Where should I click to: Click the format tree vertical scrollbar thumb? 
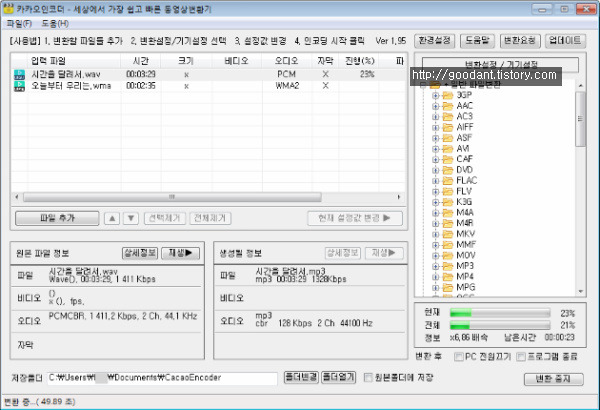(580, 119)
